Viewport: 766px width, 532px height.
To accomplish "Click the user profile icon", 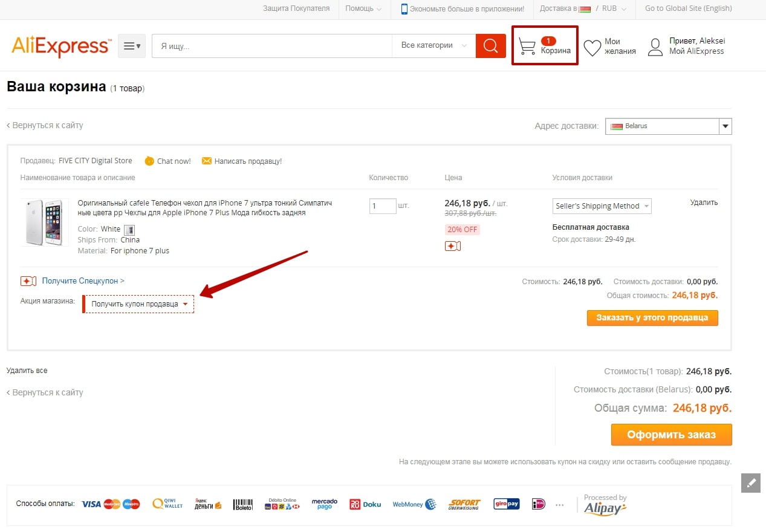I will click(x=655, y=47).
